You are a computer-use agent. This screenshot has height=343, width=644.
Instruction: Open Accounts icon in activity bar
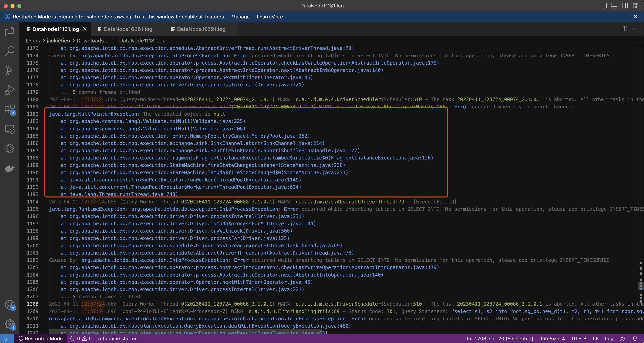point(9,305)
